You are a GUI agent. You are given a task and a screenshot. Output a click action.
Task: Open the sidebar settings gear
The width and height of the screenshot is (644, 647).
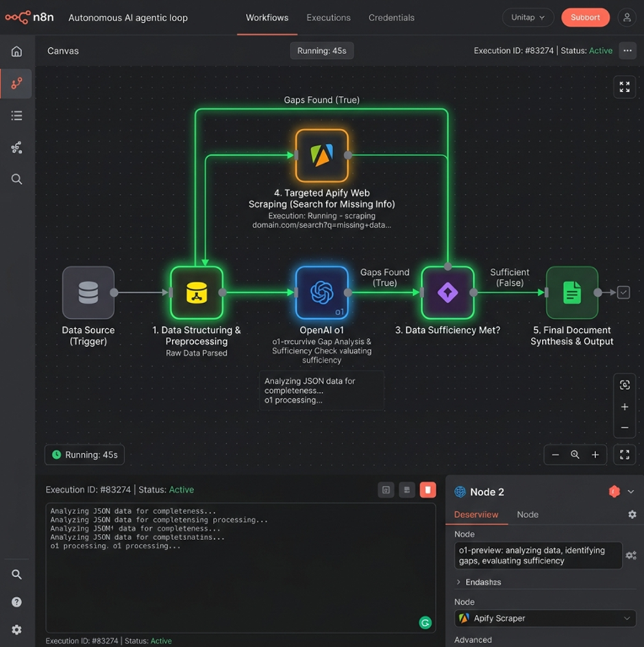point(16,630)
